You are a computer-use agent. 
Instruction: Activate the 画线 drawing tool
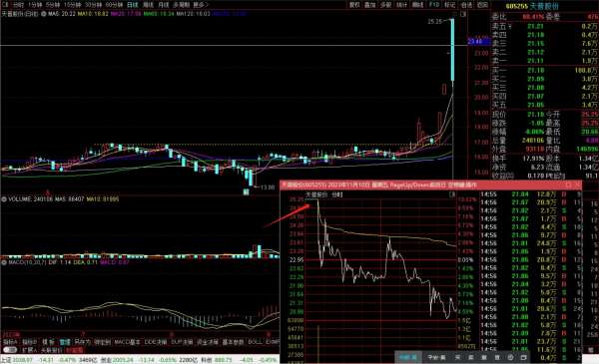(x=417, y=5)
